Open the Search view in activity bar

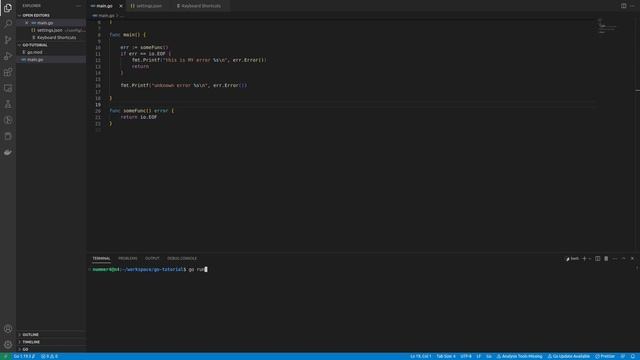[x=8, y=23]
